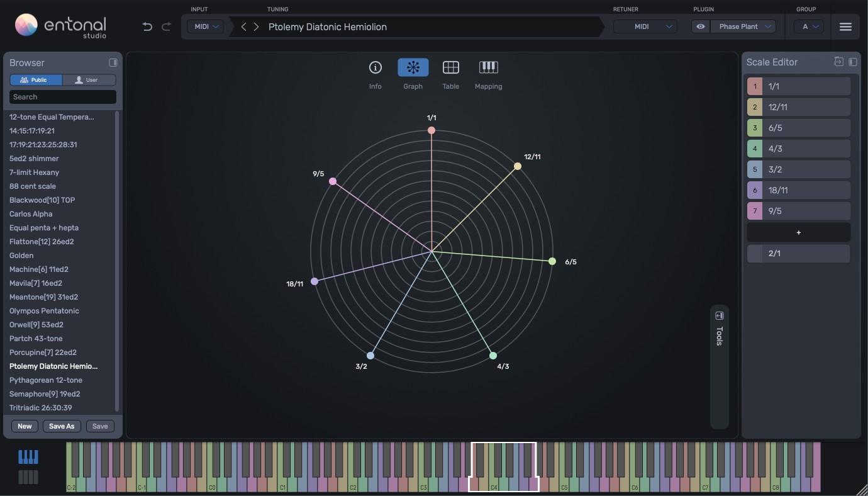
Task: Open the INPUT MIDI dropdown
Action: tap(206, 26)
